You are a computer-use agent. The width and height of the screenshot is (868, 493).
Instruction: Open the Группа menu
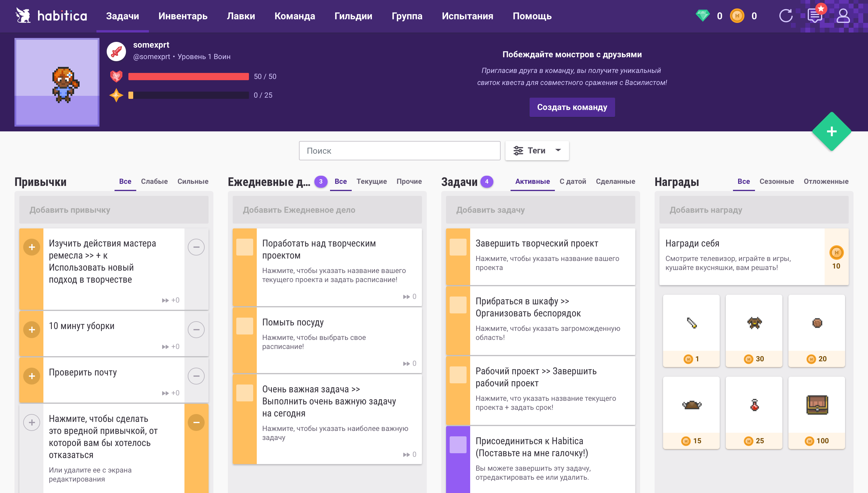tap(407, 16)
